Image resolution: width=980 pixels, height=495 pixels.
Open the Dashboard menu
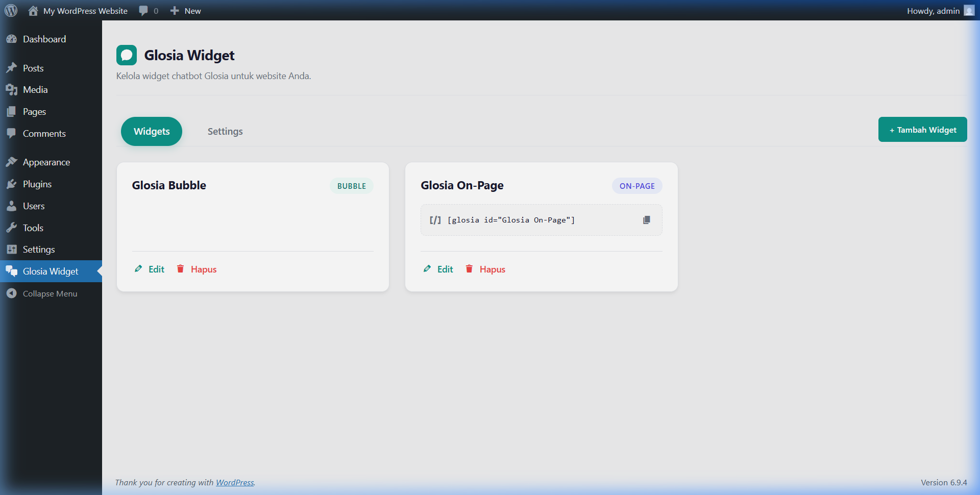pyautogui.click(x=51, y=39)
